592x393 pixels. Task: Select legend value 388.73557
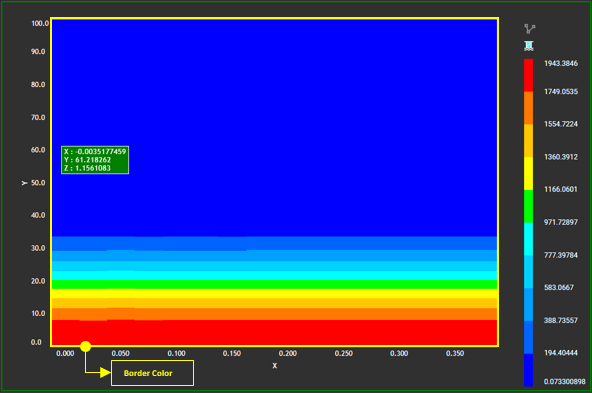(x=561, y=321)
